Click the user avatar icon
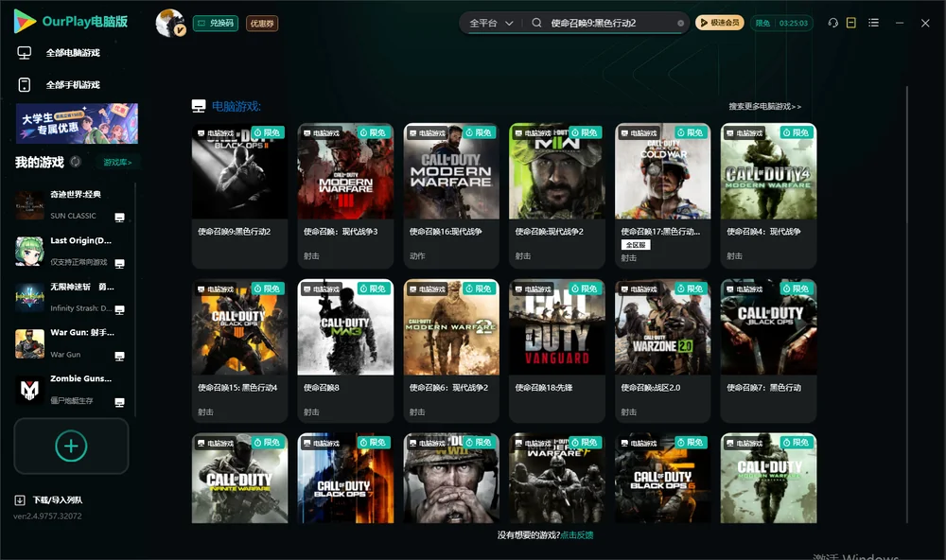This screenshot has width=946, height=560. point(169,23)
